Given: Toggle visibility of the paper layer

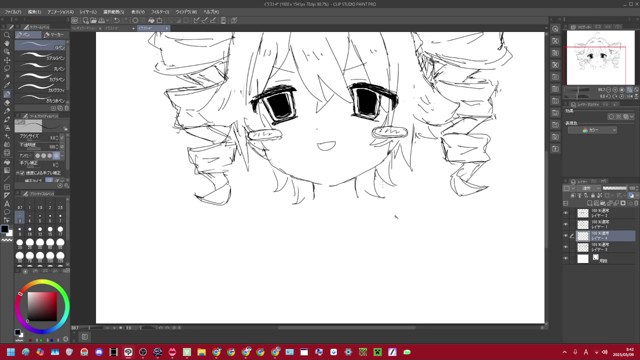Looking at the screenshot, I should point(566,258).
